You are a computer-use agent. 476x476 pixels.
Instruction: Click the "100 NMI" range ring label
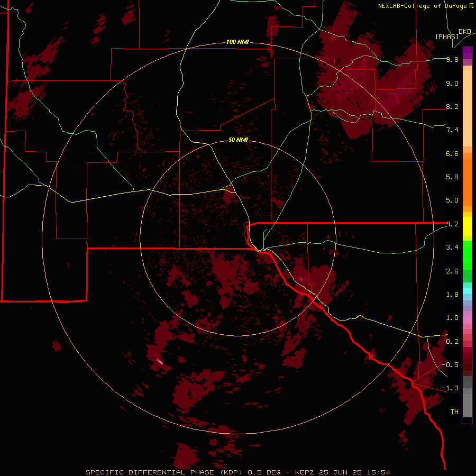[x=237, y=42]
